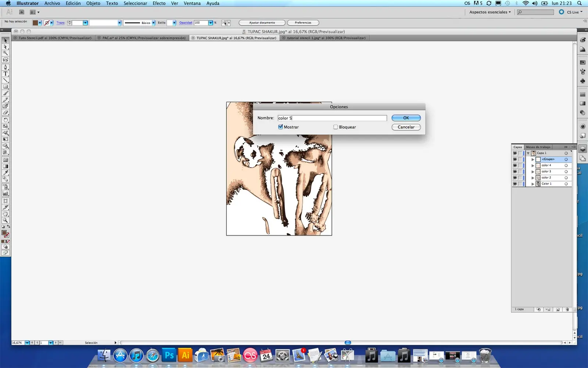The height and width of the screenshot is (368, 588).
Task: Click Fill/Stroke swatch in tools panel
Action: (x=5, y=234)
